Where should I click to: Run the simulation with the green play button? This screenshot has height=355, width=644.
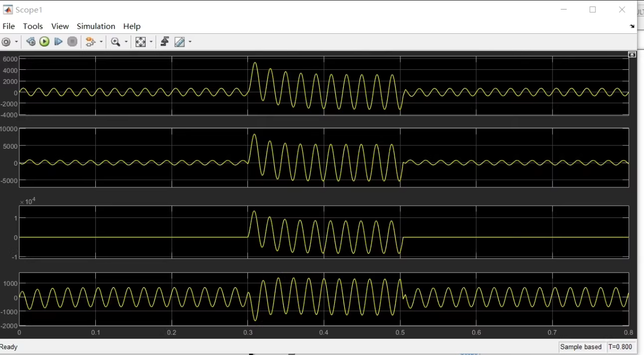click(x=44, y=42)
